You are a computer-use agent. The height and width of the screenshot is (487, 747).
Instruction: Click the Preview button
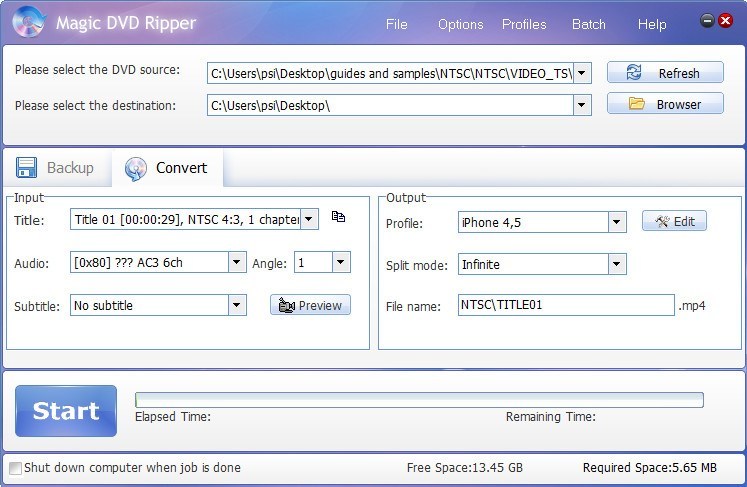(310, 305)
